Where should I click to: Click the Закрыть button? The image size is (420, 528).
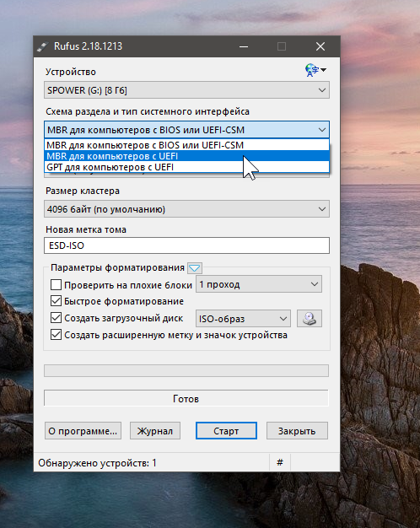pyautogui.click(x=297, y=431)
